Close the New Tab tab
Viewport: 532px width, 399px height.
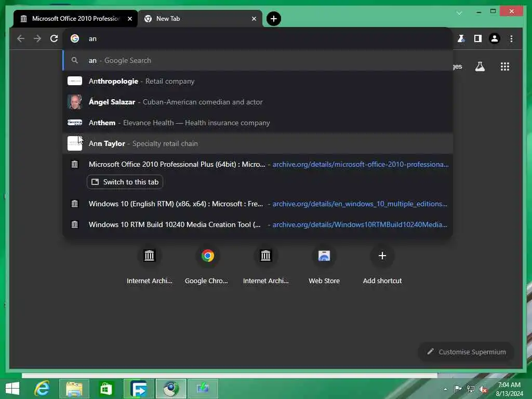click(254, 19)
